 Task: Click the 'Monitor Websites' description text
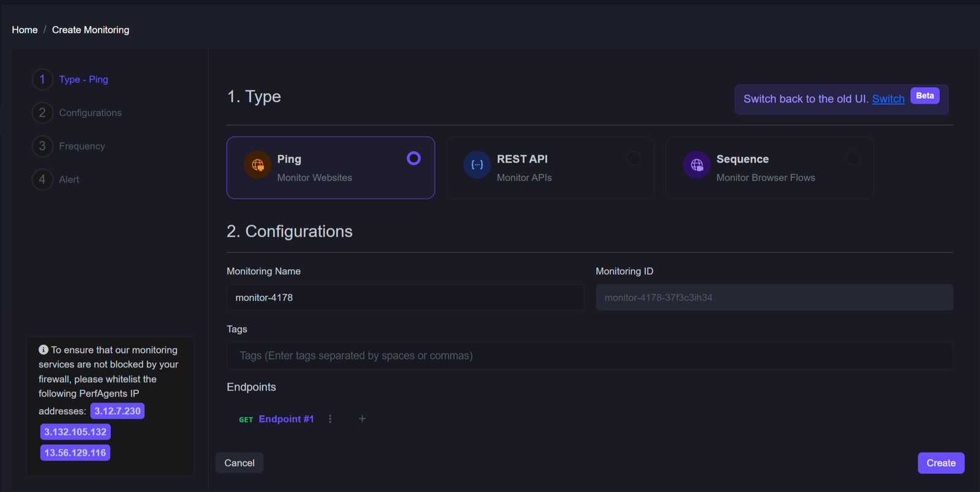click(x=315, y=178)
